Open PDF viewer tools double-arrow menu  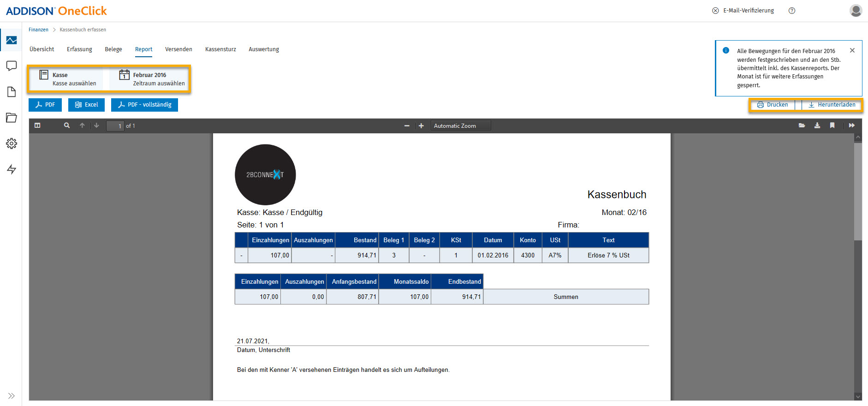tap(852, 125)
